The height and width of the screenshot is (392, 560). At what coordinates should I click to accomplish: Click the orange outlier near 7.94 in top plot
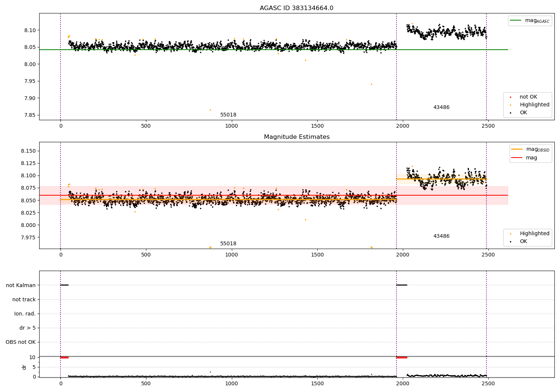pyautogui.click(x=371, y=84)
